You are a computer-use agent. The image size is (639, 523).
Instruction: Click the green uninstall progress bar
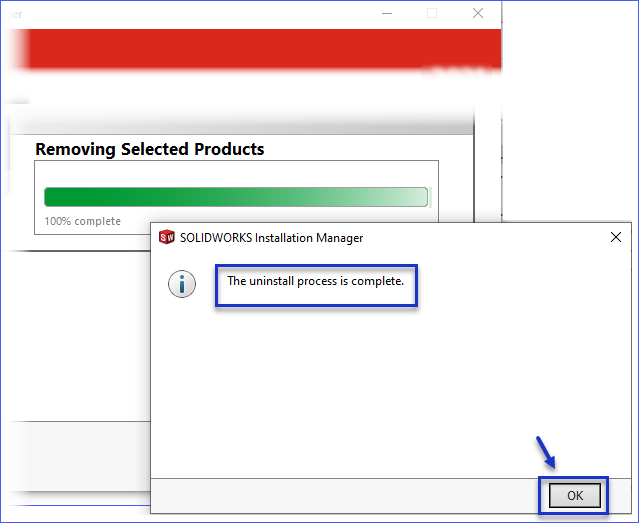[x=236, y=196]
